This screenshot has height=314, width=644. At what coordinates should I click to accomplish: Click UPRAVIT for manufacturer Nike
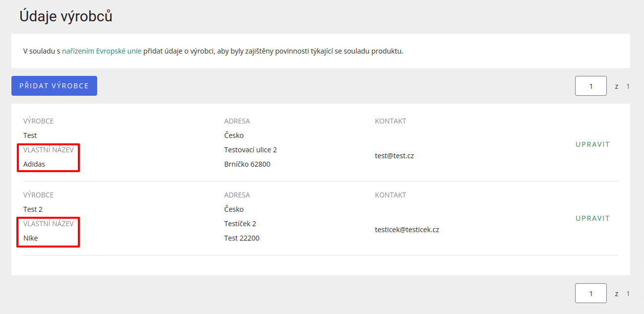click(x=592, y=218)
